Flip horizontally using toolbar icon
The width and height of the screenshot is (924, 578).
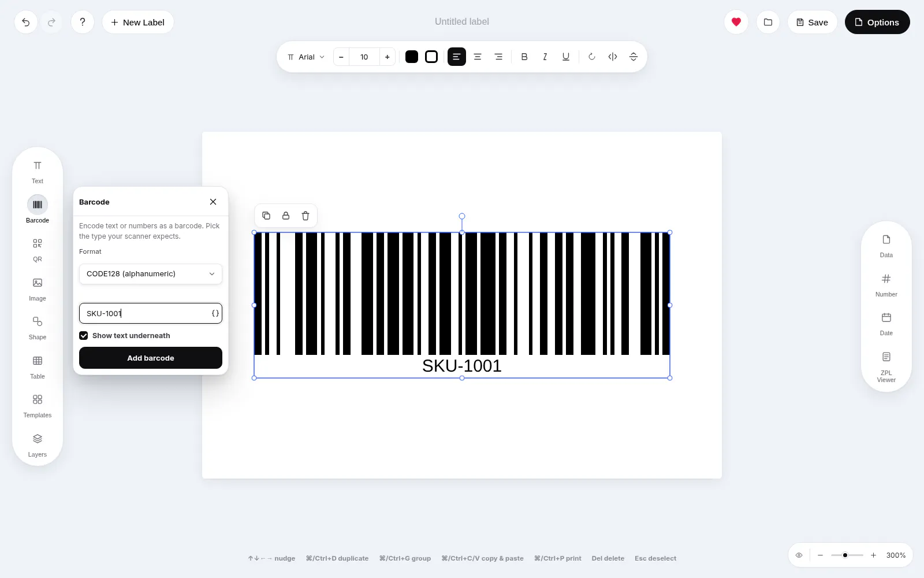613,57
